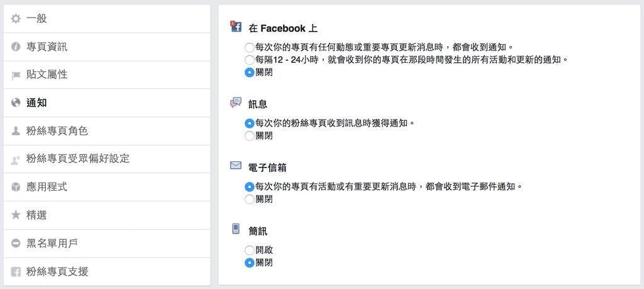Click the Facebook icon beside 粉絲專頁支援
This screenshot has width=644, height=289.
tap(16, 271)
